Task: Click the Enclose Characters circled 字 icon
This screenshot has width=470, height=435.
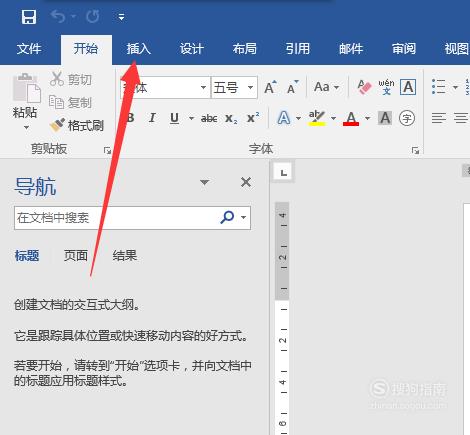Action: pyautogui.click(x=407, y=118)
